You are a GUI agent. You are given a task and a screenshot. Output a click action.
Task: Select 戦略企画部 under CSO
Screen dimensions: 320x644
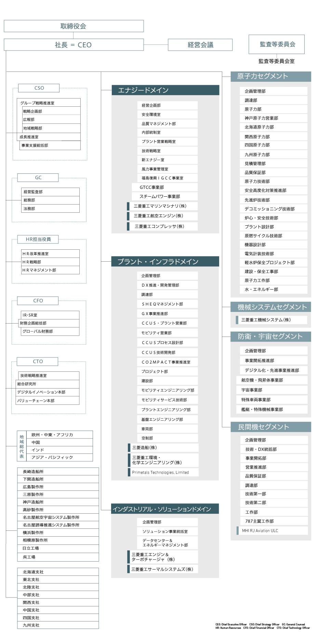(52, 111)
